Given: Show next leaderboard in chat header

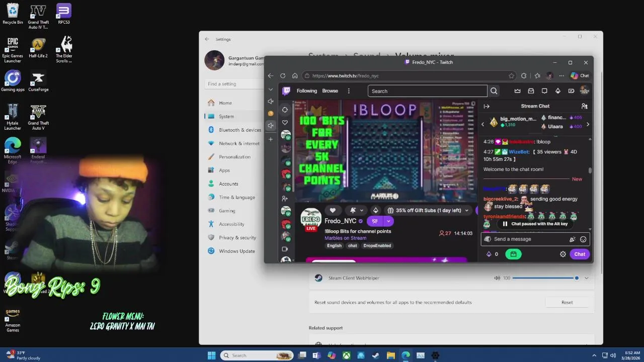Looking at the screenshot, I should point(588,125).
